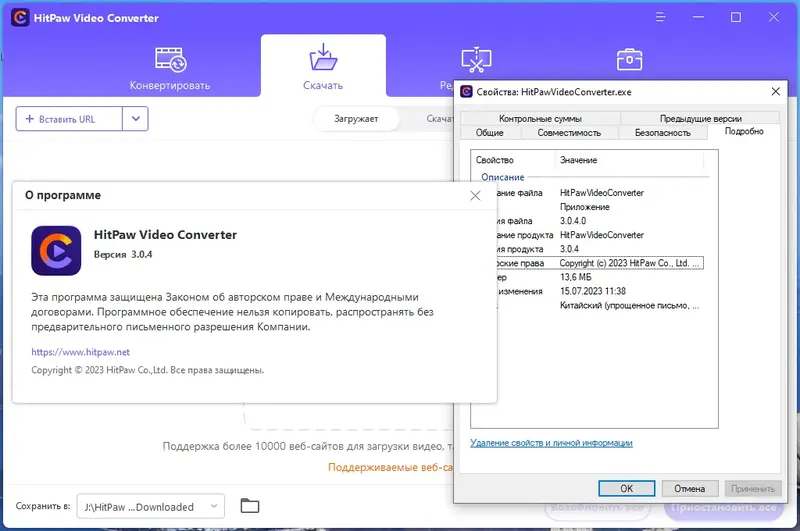Open the https://www.hitpaw.net link
The width and height of the screenshot is (800, 531).
point(81,352)
